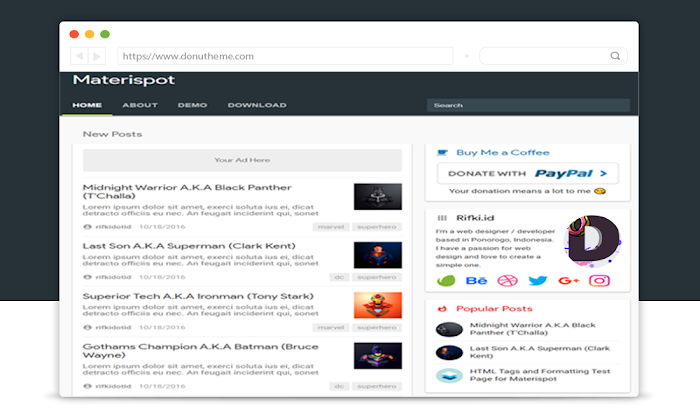Click the coffee cup icon beside Buy Me a Coffee
Screen dimensions: 700x420
tap(442, 153)
